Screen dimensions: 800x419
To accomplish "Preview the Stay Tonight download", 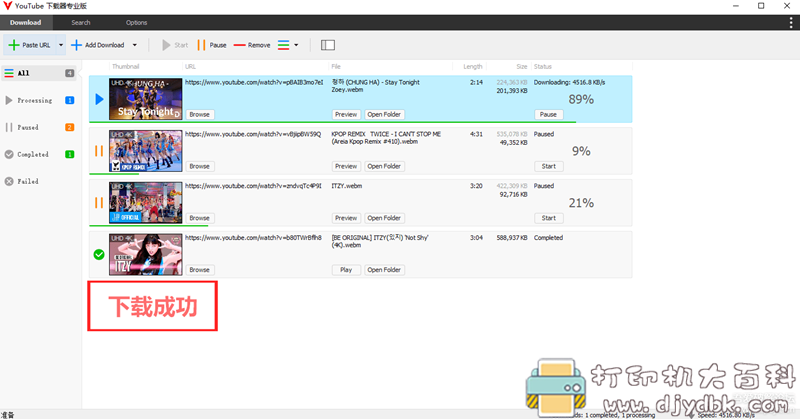I will click(346, 114).
